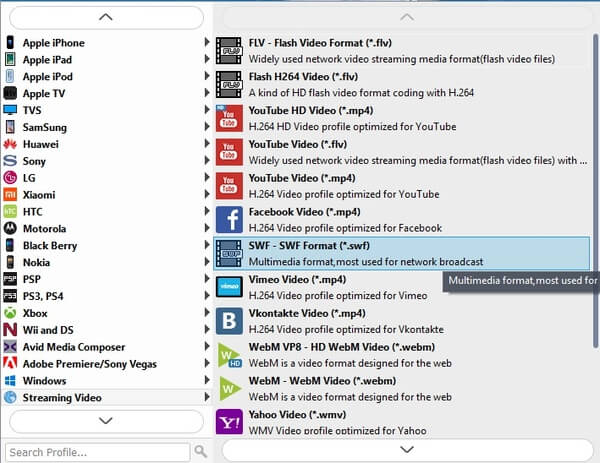This screenshot has height=463, width=600.
Task: Click the Windows logo icon
Action: [x=10, y=380]
